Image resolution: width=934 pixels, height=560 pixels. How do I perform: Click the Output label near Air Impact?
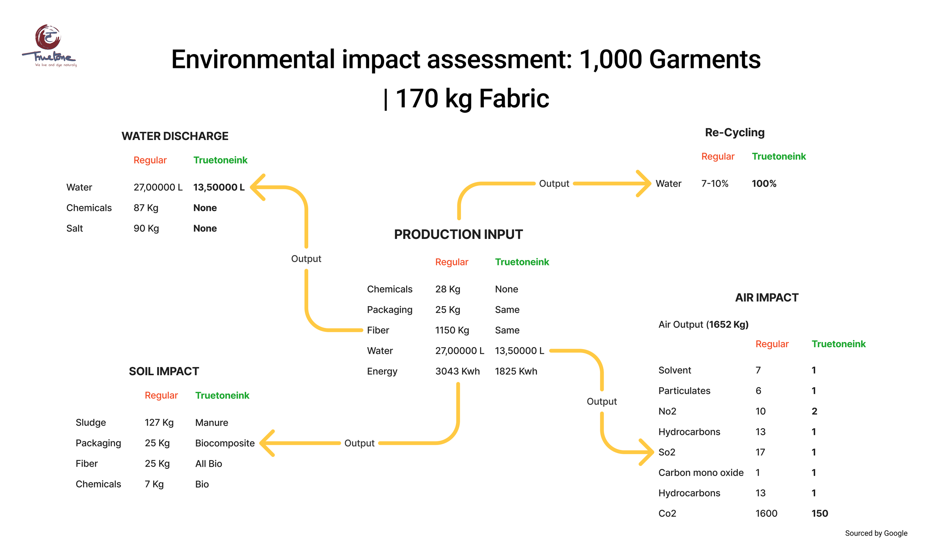tap(601, 401)
